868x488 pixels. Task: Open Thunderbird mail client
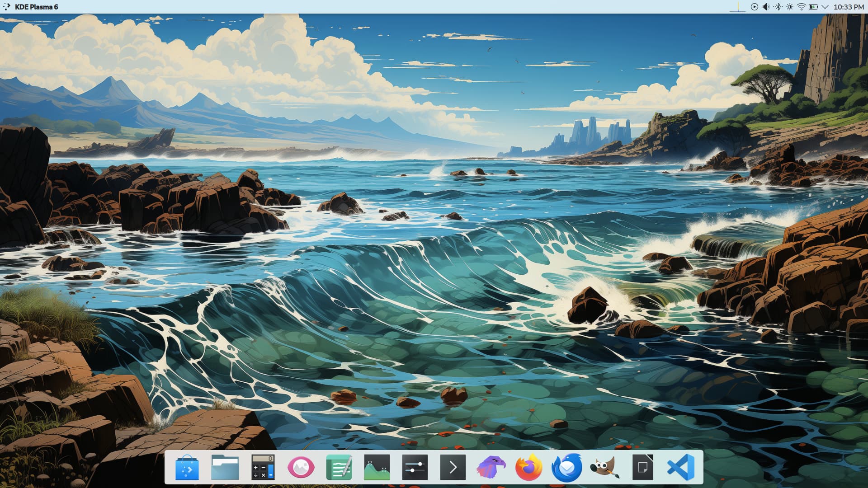[x=566, y=467]
